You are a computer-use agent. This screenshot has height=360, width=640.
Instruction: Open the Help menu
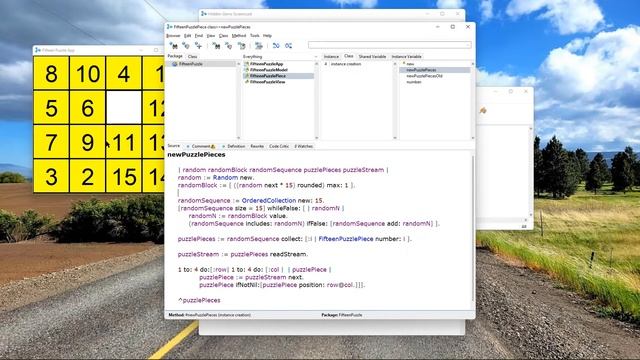[267, 36]
